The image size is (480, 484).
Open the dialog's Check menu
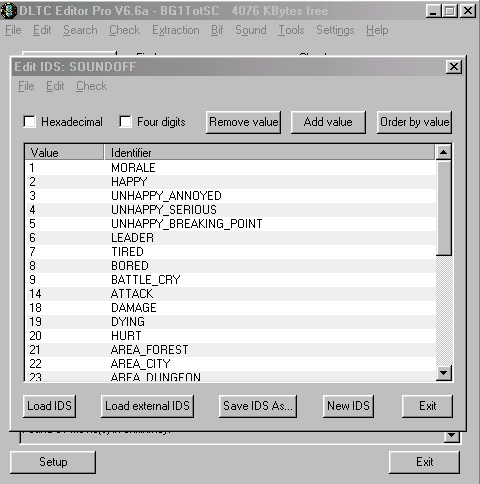coord(91,86)
